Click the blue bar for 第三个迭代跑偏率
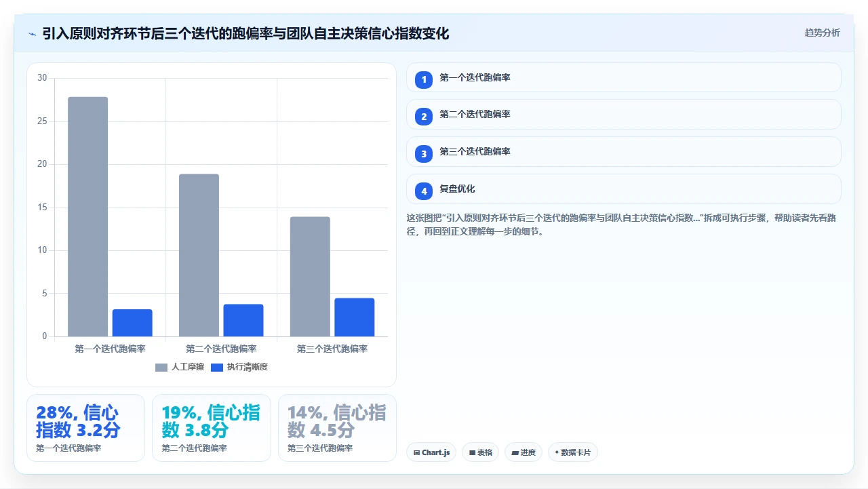 (x=355, y=317)
